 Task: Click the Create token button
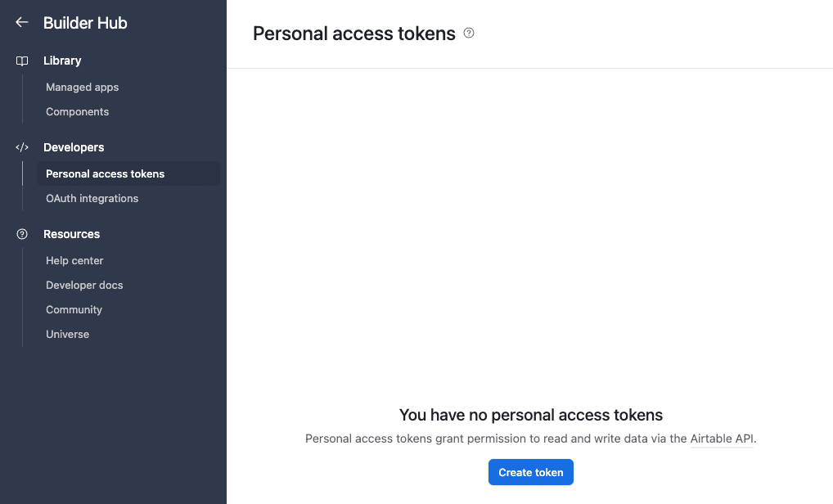(x=531, y=472)
